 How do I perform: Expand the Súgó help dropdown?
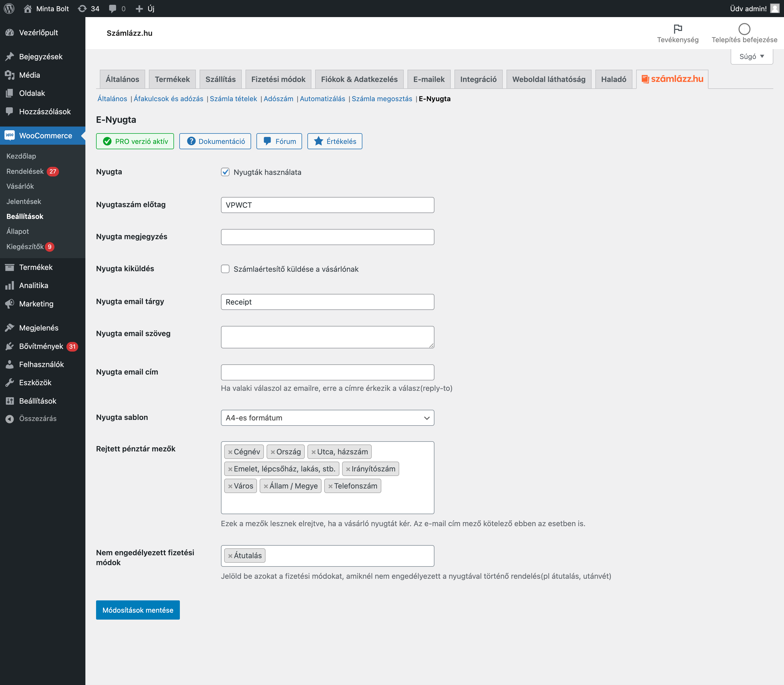pyautogui.click(x=751, y=57)
